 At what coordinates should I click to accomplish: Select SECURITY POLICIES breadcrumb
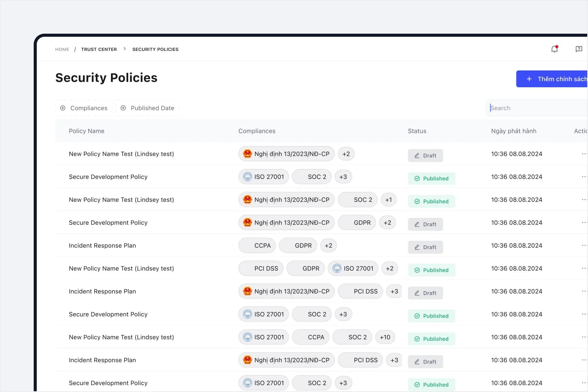[155, 49]
